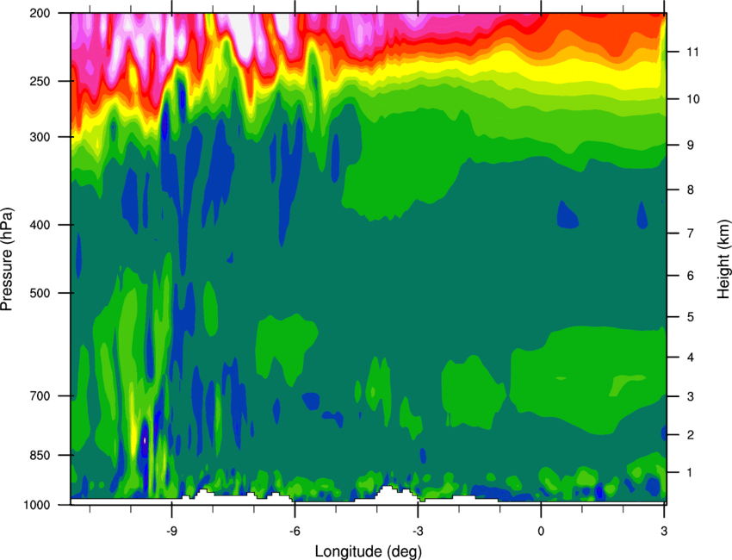Click the "Longitude (deg)" axis title
Viewport: 732px width, 560px height.
pyautogui.click(x=369, y=551)
